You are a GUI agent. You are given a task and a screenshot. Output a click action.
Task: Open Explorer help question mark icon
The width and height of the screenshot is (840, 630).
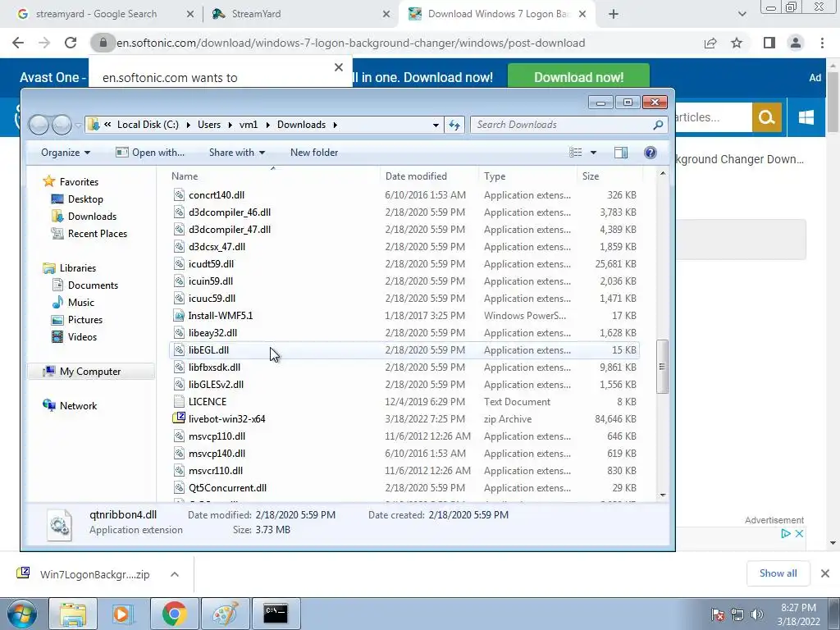tap(650, 153)
